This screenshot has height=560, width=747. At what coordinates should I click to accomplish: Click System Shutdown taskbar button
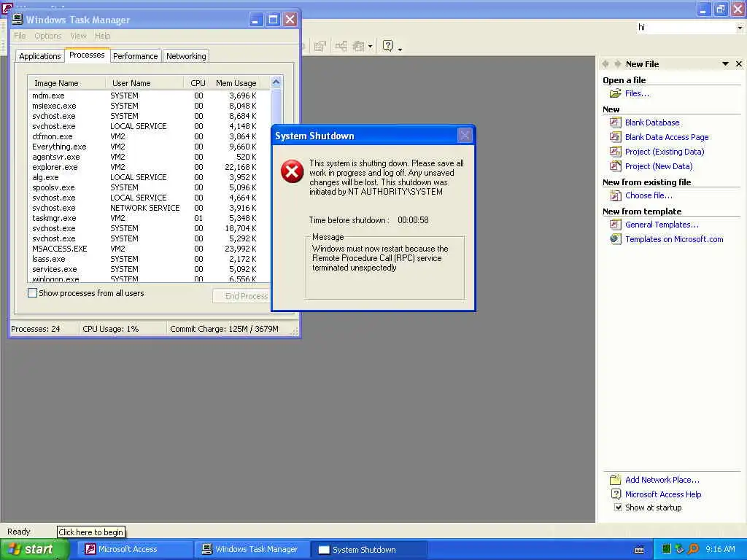[368, 550]
